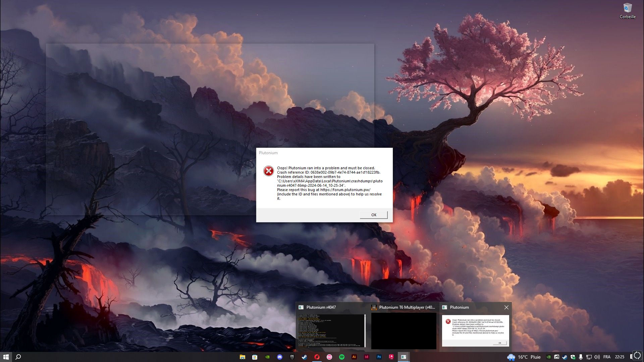The image size is (644, 362).
Task: Switch to the Opera browser
Action: point(317,357)
